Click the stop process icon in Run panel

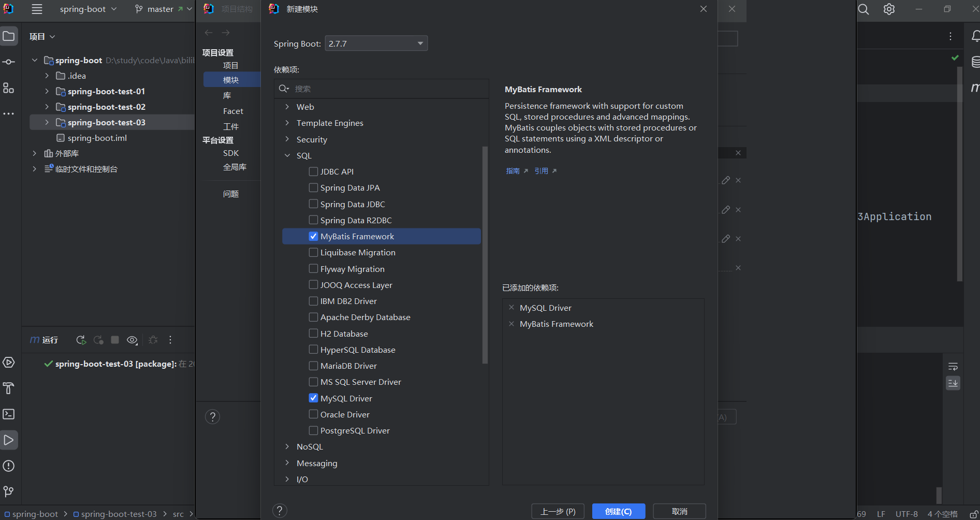click(115, 340)
